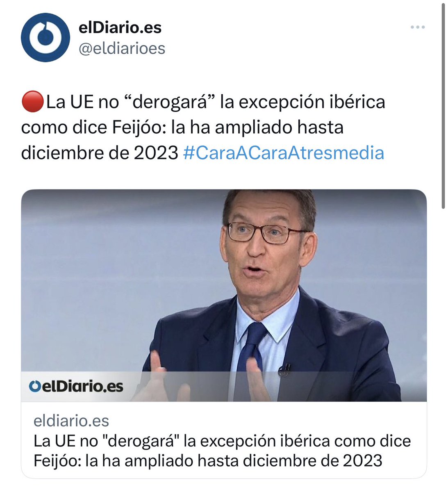Open the three-dot more options menu

coord(417,27)
